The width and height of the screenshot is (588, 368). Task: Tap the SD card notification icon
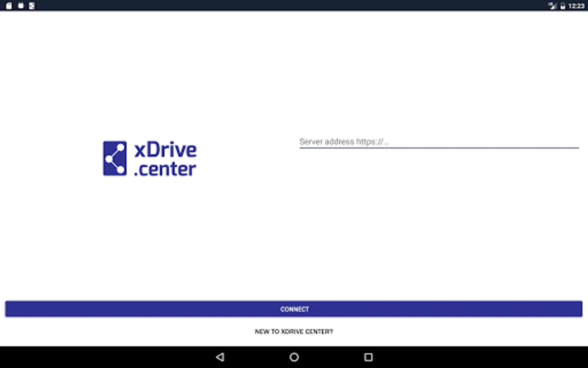click(x=9, y=6)
